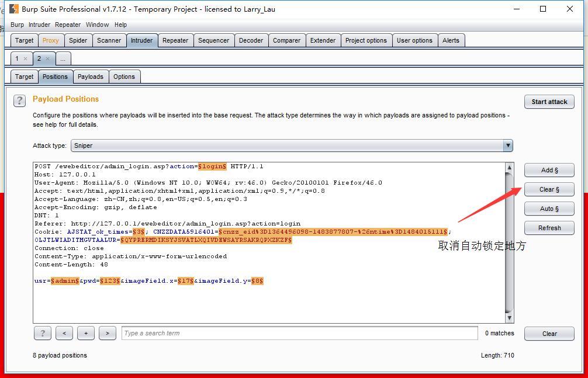Open the Window menu
The height and width of the screenshot is (378, 588).
(x=97, y=25)
